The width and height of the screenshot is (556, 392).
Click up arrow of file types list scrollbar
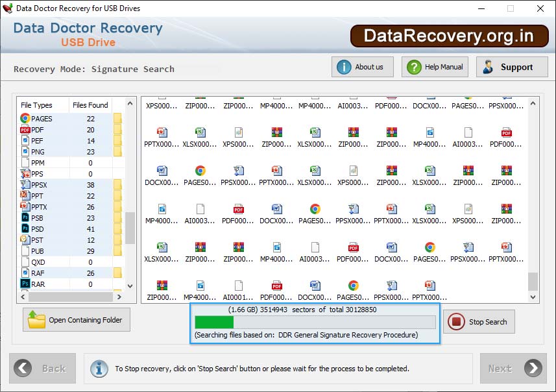[130, 103]
